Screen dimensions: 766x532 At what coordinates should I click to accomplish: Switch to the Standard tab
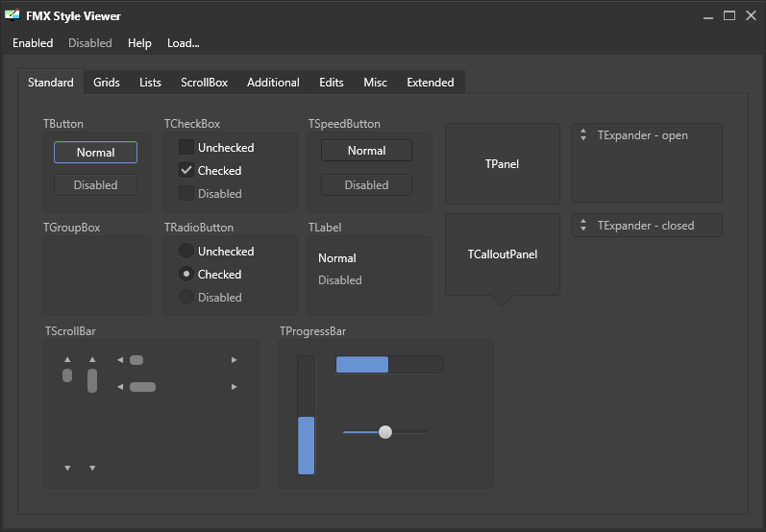coord(51,82)
